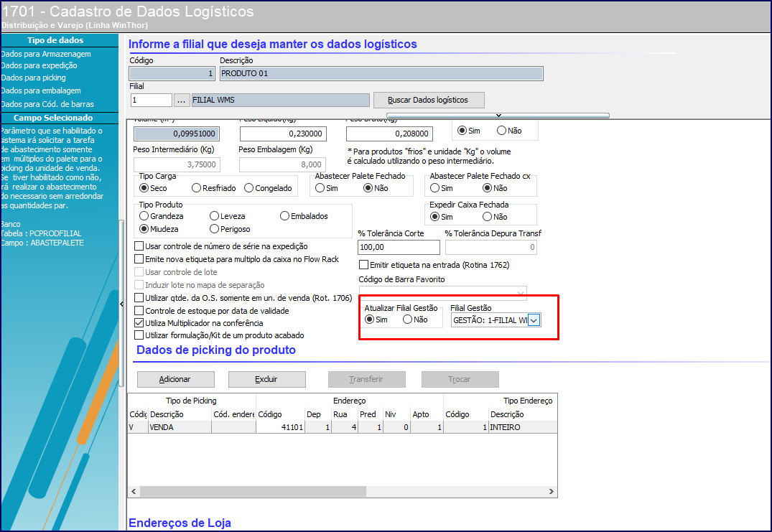Click the Trocar button
This screenshot has width=772, height=532.
[460, 380]
